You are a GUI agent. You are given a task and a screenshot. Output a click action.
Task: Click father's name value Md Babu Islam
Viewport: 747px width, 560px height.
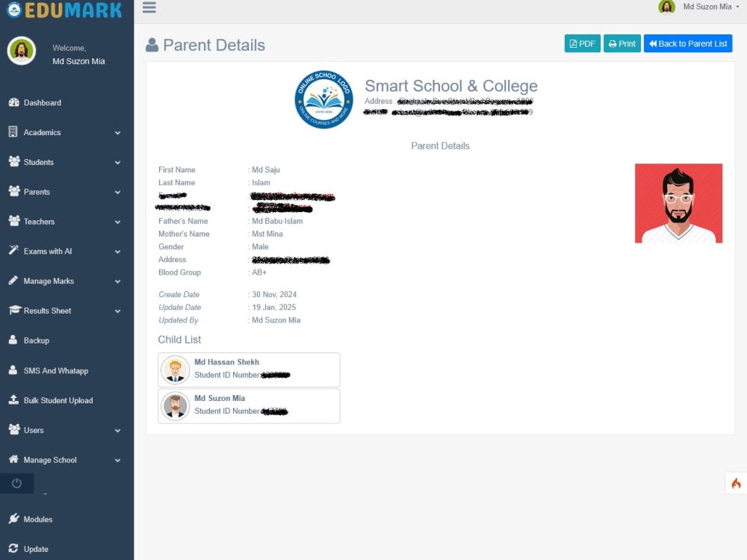(277, 221)
